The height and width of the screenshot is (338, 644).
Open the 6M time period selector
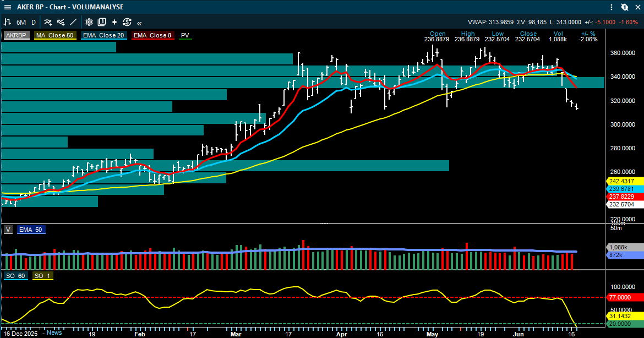[x=21, y=23]
